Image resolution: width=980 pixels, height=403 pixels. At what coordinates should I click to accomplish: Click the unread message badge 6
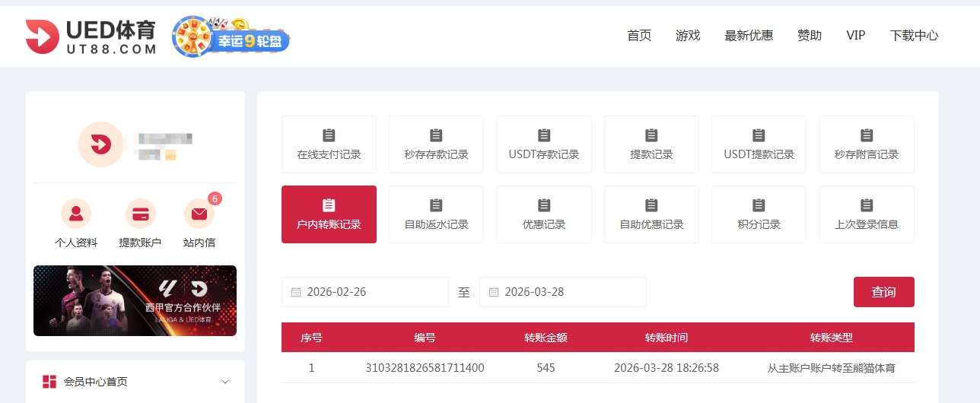pyautogui.click(x=215, y=199)
